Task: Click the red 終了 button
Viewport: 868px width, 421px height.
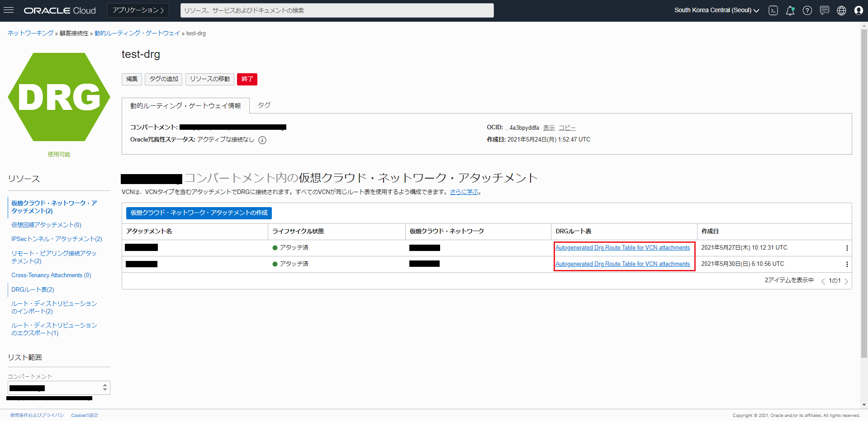Action: click(247, 79)
